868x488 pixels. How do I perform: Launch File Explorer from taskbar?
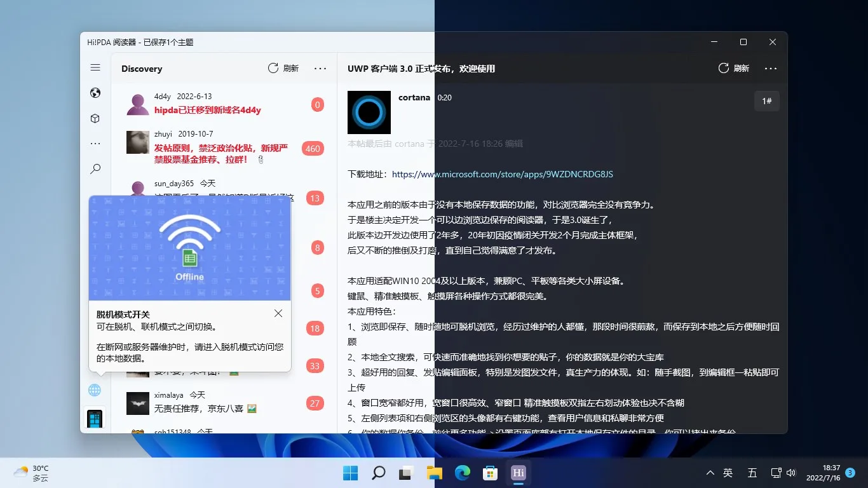434,473
